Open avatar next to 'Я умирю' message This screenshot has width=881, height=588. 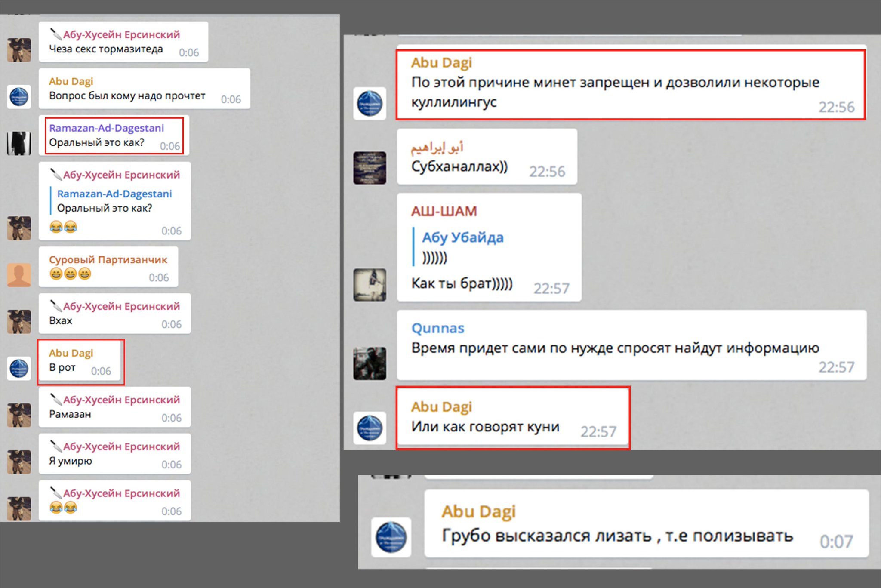(19, 462)
